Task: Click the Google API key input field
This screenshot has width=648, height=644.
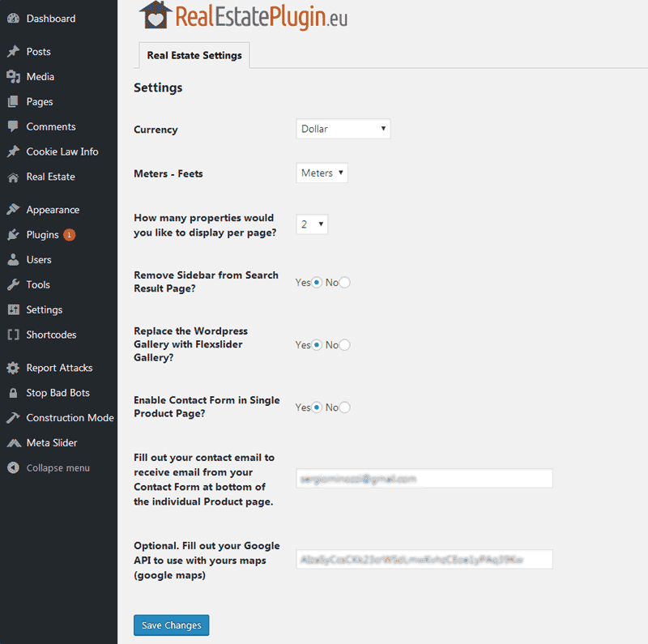Action: point(424,559)
